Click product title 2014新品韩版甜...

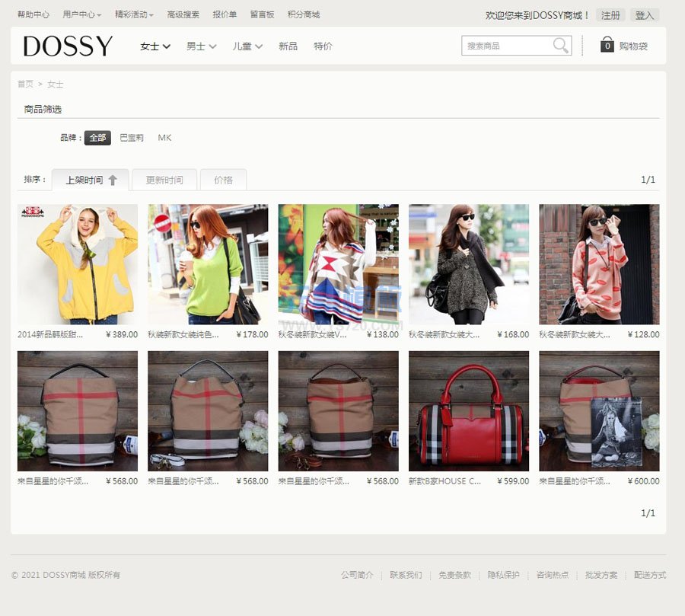pos(50,334)
